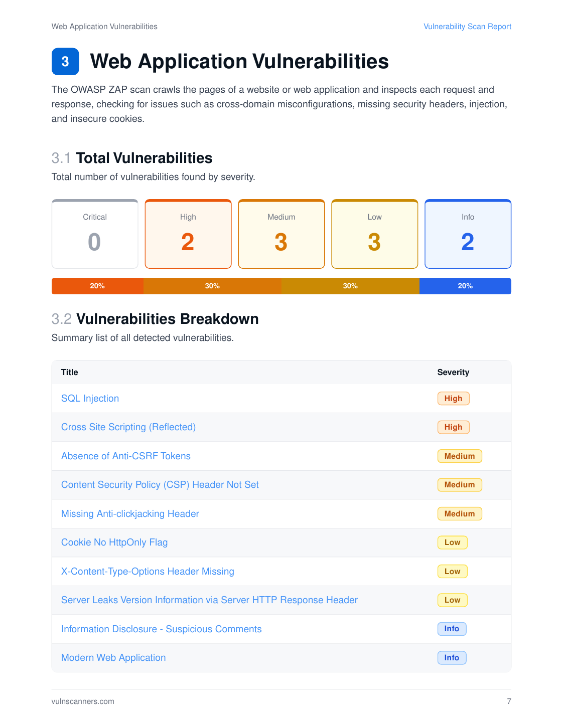Open Cross Site Scripting (Reflected) link
The height and width of the screenshot is (728, 563).
[x=128, y=427]
